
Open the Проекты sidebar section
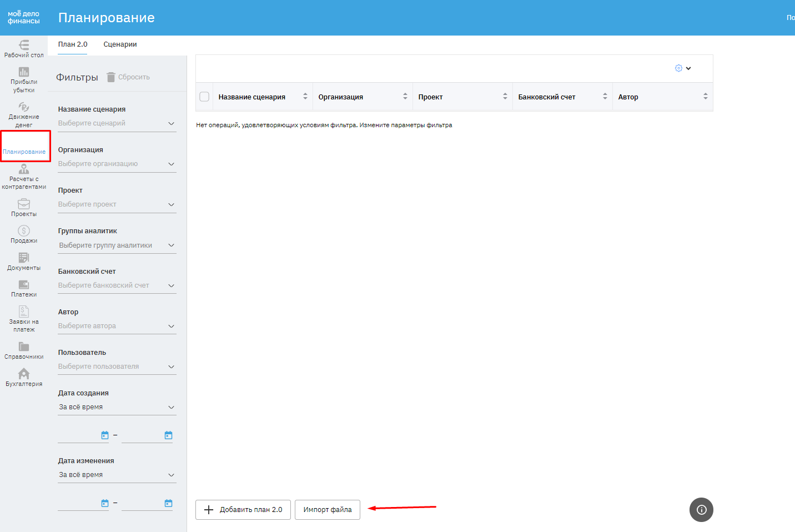pos(24,208)
